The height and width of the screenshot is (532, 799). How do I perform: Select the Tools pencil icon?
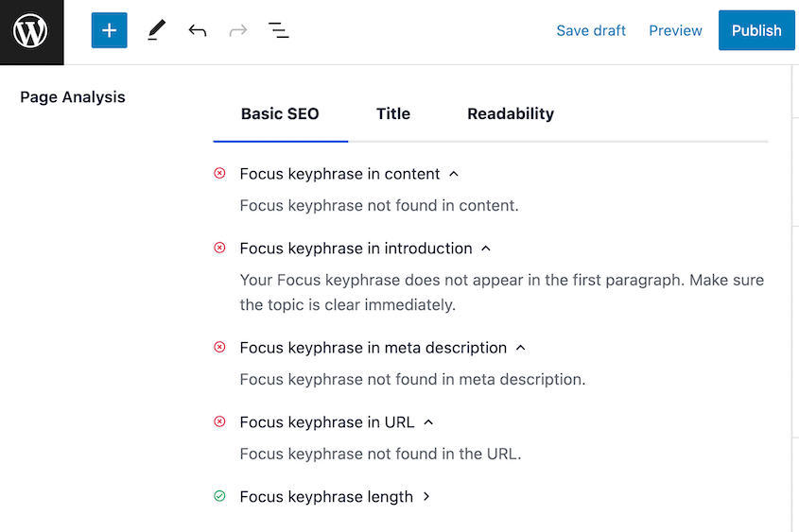pyautogui.click(x=156, y=30)
